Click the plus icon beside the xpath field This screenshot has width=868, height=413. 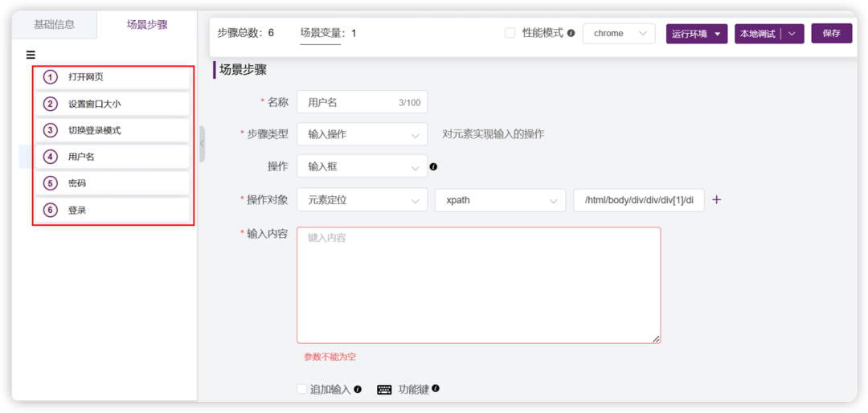[716, 200]
